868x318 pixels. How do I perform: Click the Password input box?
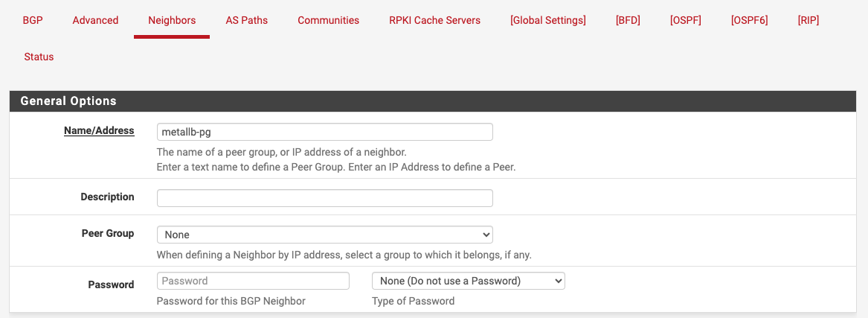pos(253,281)
